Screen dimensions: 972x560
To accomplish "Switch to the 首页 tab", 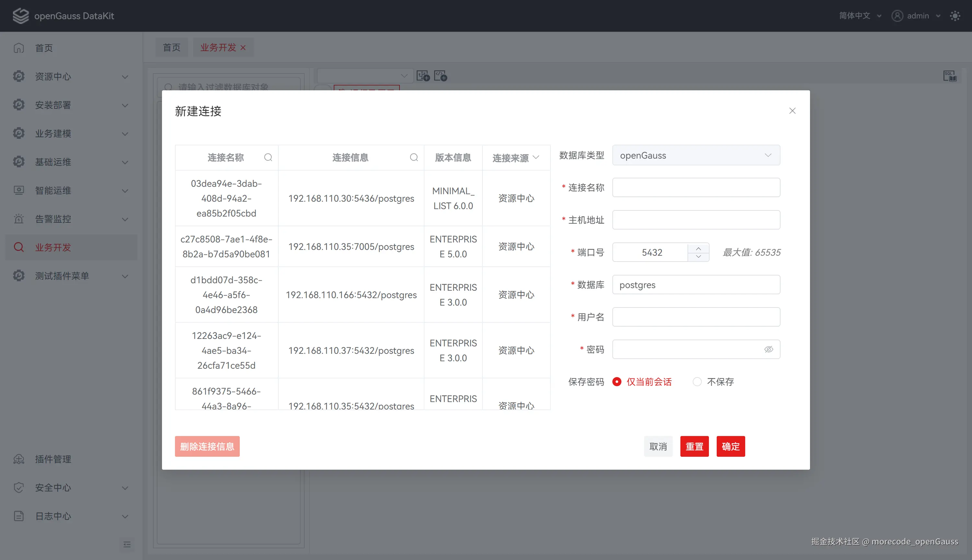I will (172, 47).
